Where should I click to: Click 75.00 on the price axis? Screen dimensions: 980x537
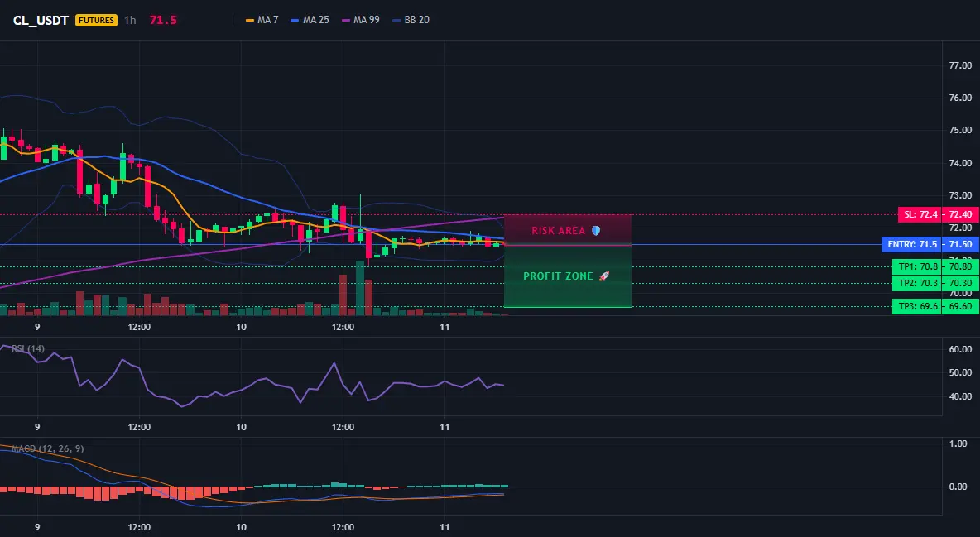pyautogui.click(x=960, y=130)
